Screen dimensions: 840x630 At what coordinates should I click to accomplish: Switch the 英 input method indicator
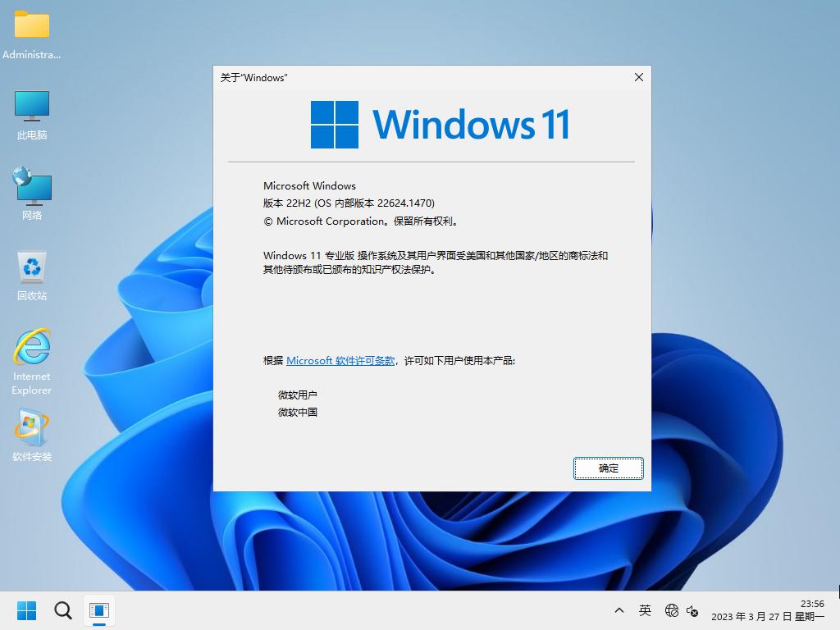tap(646, 610)
